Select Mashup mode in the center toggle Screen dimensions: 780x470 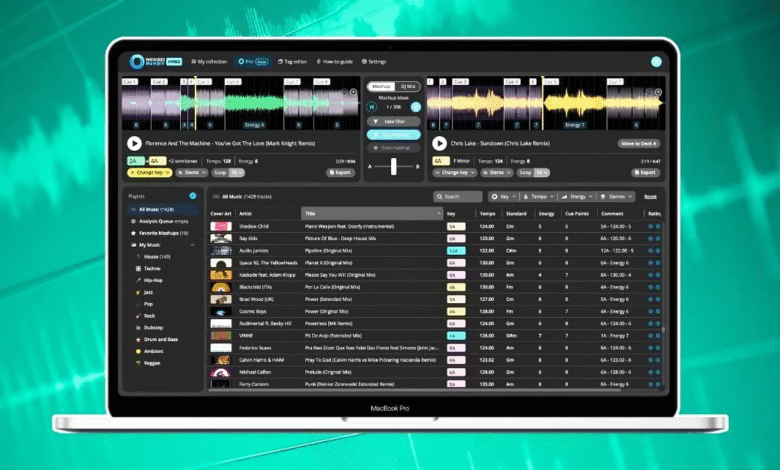tap(382, 87)
